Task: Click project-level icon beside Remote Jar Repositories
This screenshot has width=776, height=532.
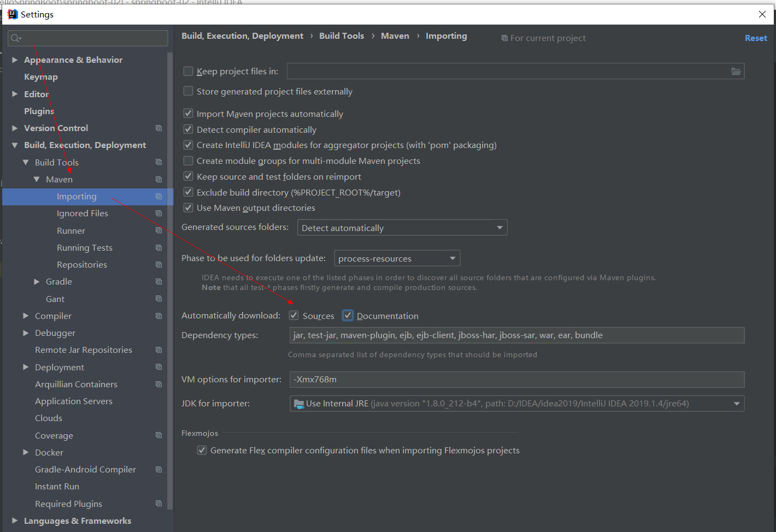Action: point(158,350)
